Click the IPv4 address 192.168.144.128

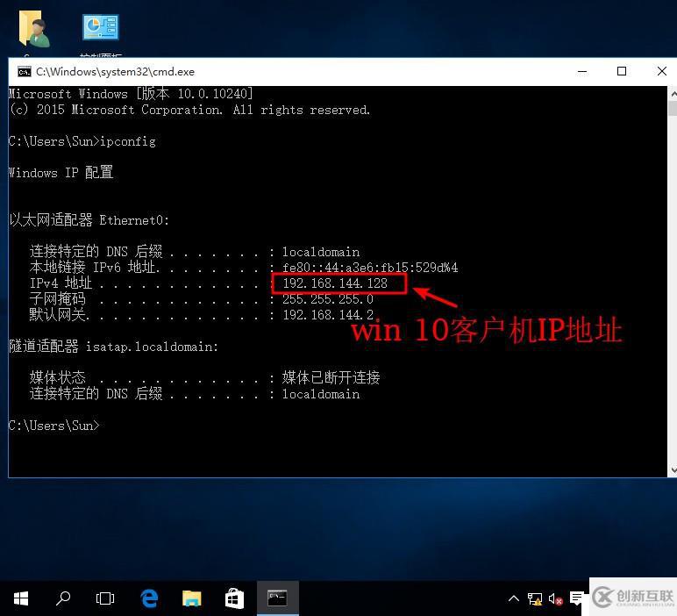pyautogui.click(x=335, y=283)
